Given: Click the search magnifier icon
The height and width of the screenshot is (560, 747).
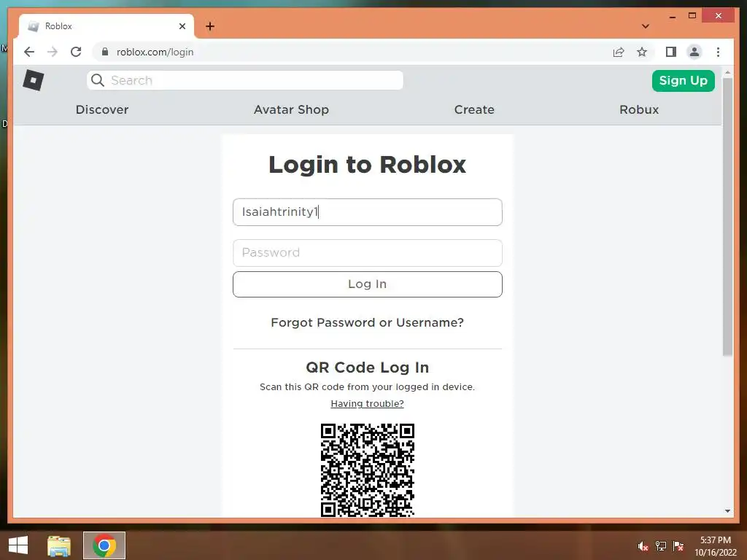Looking at the screenshot, I should point(98,80).
